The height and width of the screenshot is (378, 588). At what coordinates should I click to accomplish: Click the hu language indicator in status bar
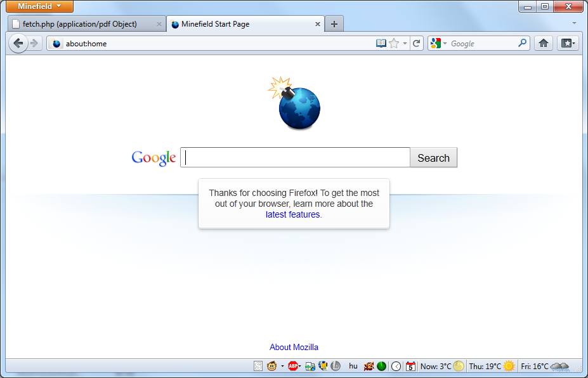click(353, 366)
